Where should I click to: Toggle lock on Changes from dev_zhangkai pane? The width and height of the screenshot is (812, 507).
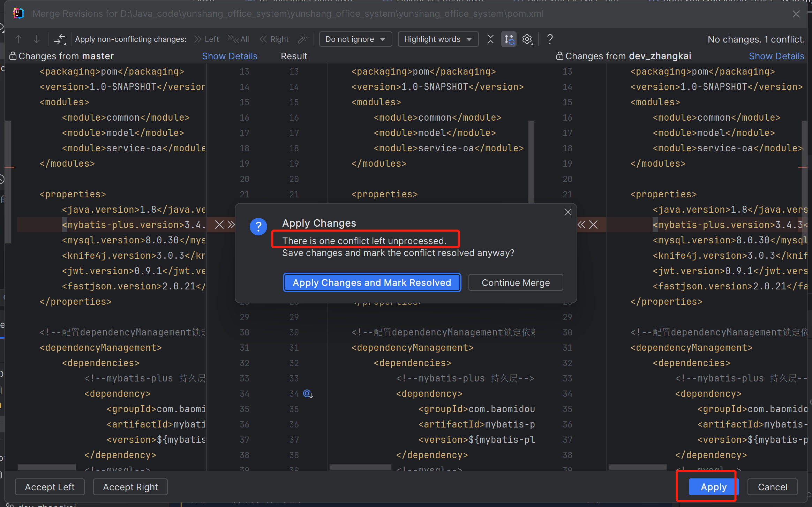tap(559, 56)
